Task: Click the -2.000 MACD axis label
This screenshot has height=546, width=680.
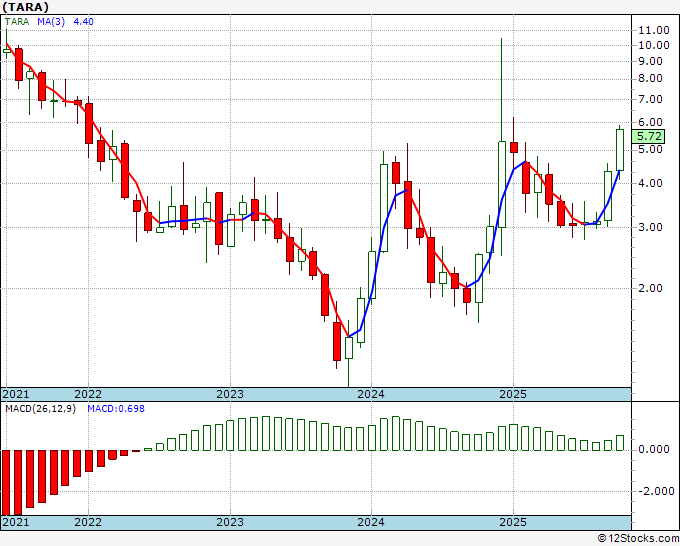Action: pos(655,491)
